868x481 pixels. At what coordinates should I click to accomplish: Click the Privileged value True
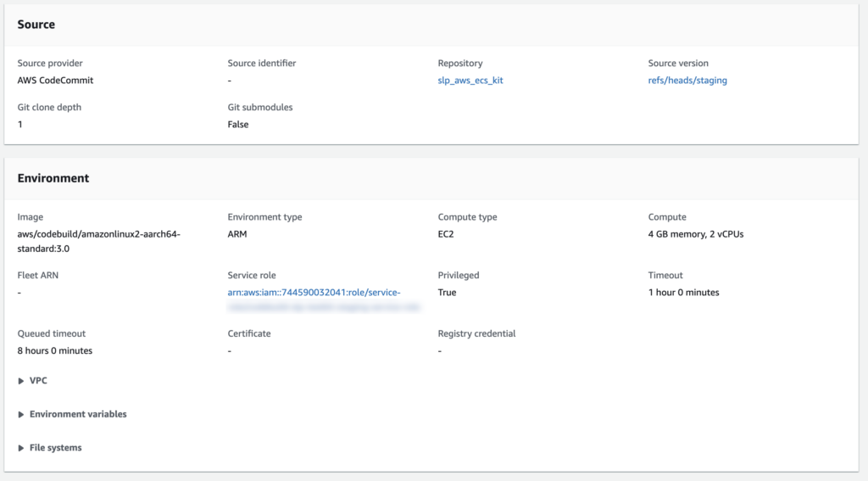447,293
